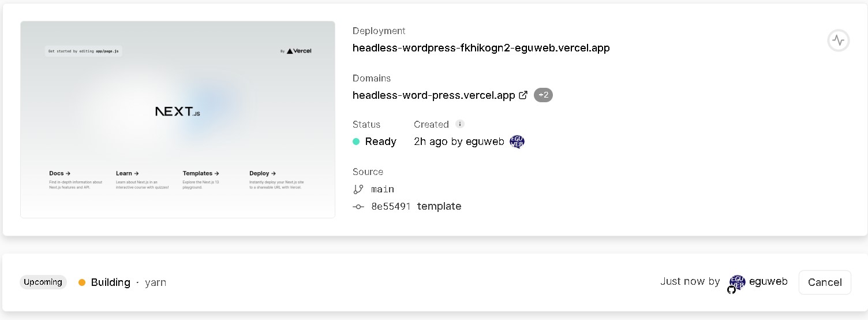Image resolution: width=868 pixels, height=320 pixels.
Task: Click the green Ready status dot
Action: [357, 142]
